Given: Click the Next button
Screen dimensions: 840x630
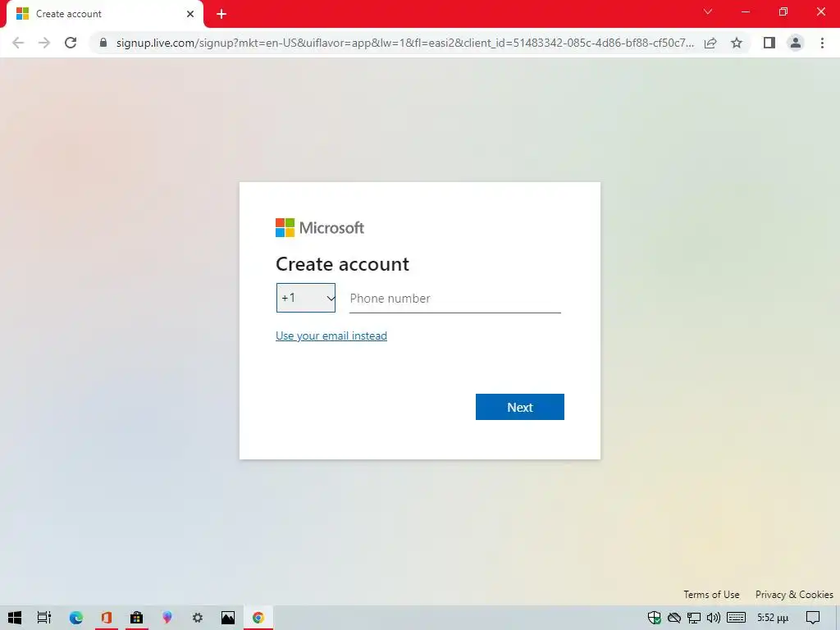Looking at the screenshot, I should pos(519,407).
